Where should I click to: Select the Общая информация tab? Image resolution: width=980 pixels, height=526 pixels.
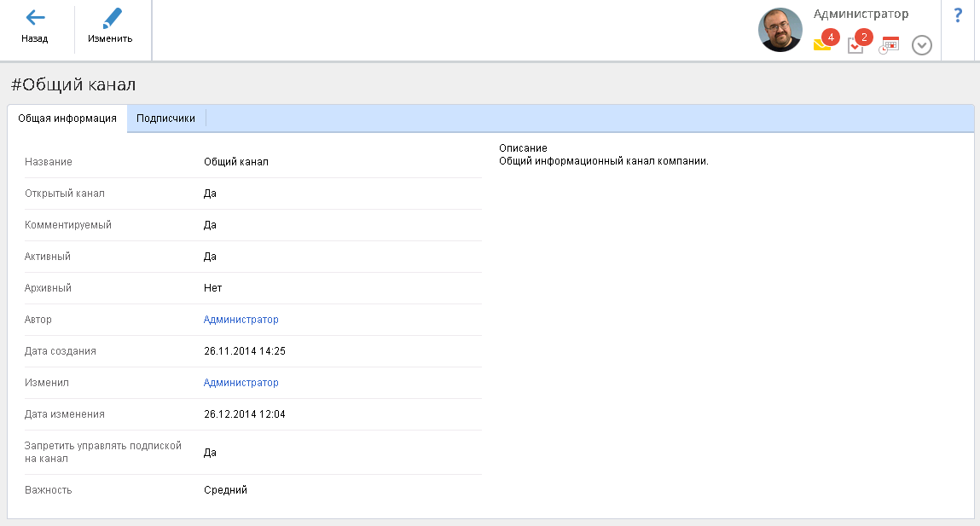point(67,118)
